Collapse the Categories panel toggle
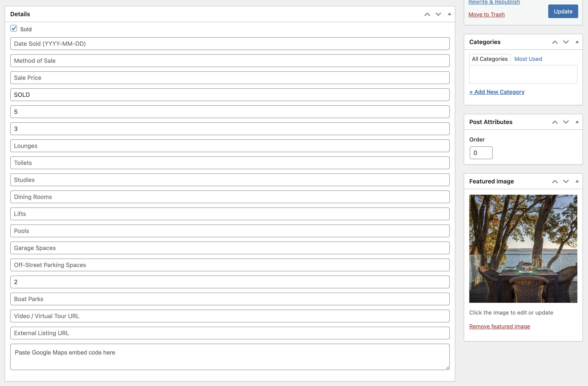 point(577,42)
